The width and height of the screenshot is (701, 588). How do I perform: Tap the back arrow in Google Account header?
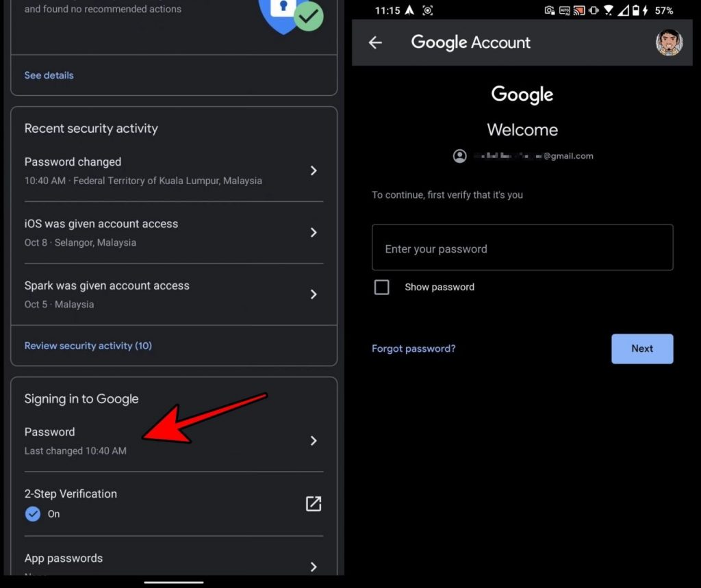click(x=375, y=42)
